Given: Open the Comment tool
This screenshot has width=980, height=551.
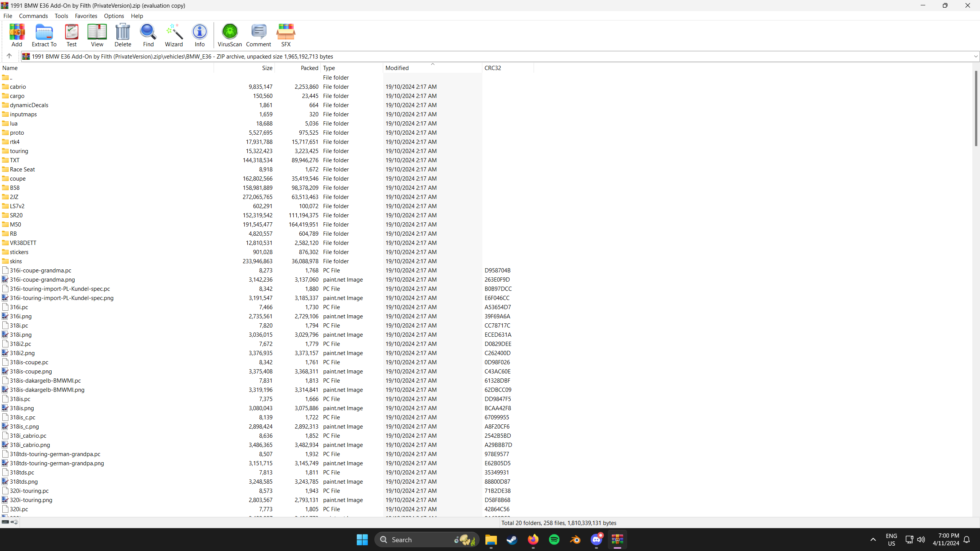Looking at the screenshot, I should pyautogui.click(x=258, y=35).
